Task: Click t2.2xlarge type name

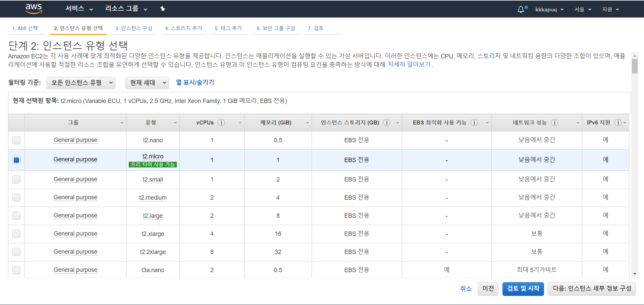Action: [153, 252]
